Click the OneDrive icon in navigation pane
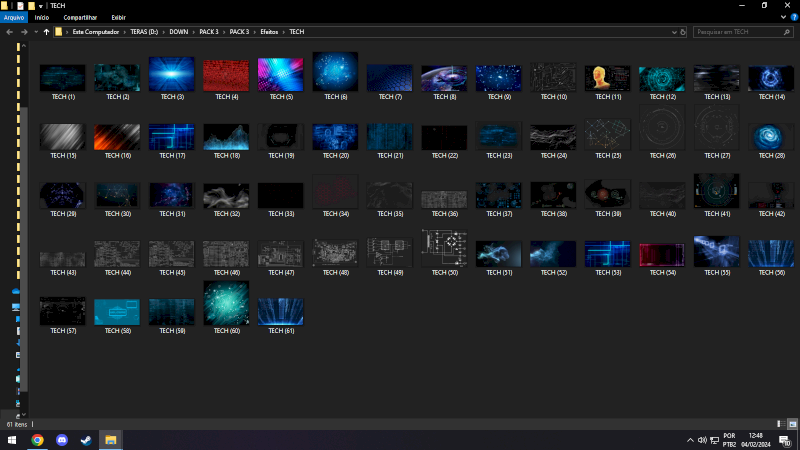This screenshot has height=450, width=800. 16,291
